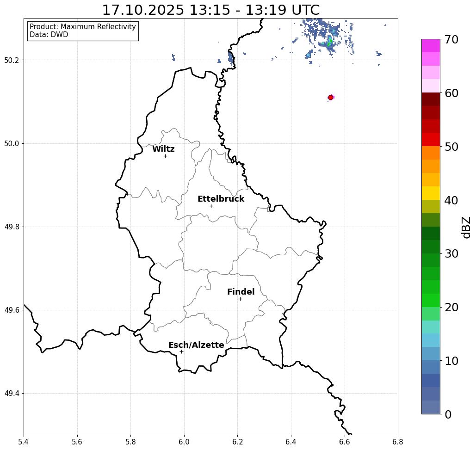Click the cross marker below Esch/Alzette
The image size is (476, 450).
point(181,351)
